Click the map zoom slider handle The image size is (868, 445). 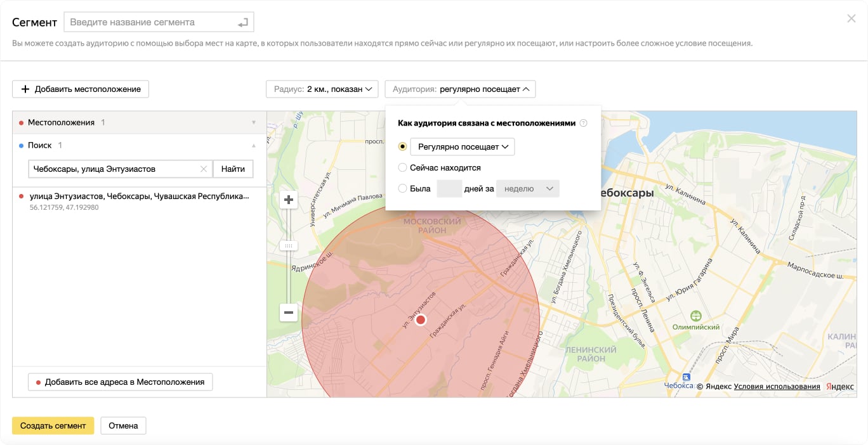[x=289, y=245]
